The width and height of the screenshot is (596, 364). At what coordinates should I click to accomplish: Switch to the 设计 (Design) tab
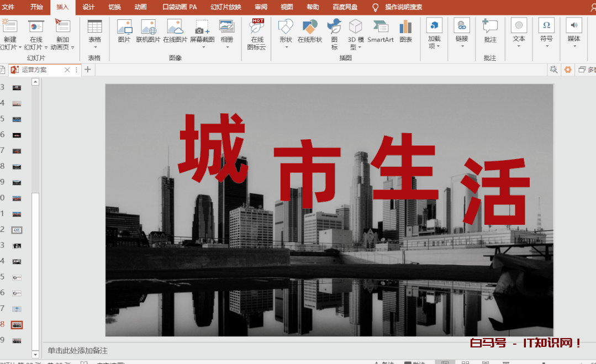pos(88,7)
